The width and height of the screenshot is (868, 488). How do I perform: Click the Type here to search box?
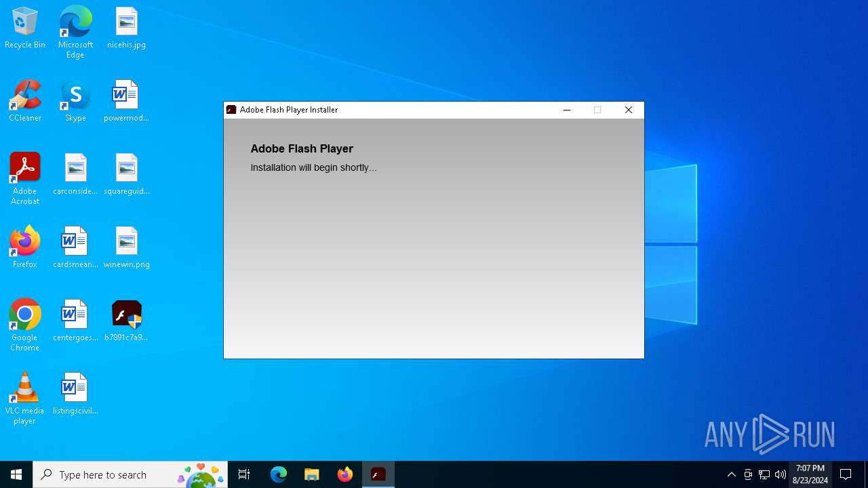(x=130, y=474)
